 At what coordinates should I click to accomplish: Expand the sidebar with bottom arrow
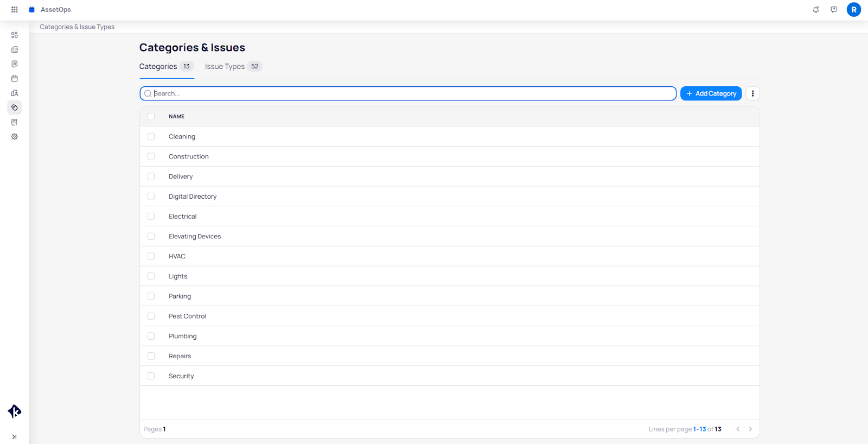(x=15, y=437)
